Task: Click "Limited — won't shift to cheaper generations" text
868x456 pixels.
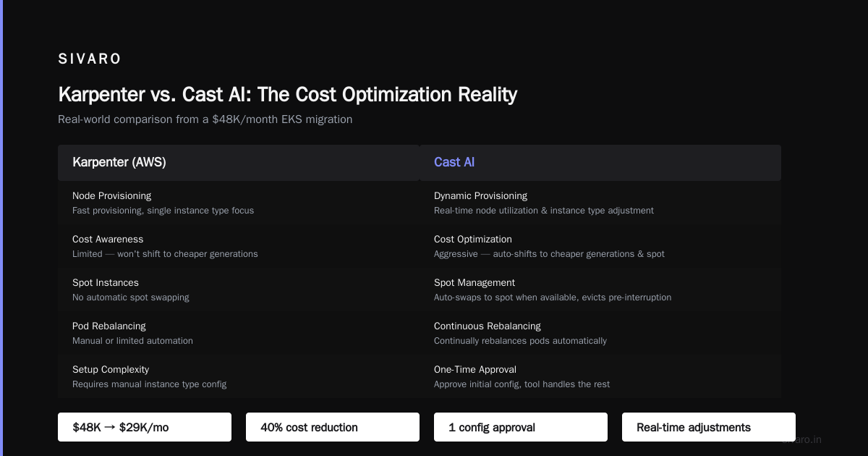Action: click(x=165, y=254)
